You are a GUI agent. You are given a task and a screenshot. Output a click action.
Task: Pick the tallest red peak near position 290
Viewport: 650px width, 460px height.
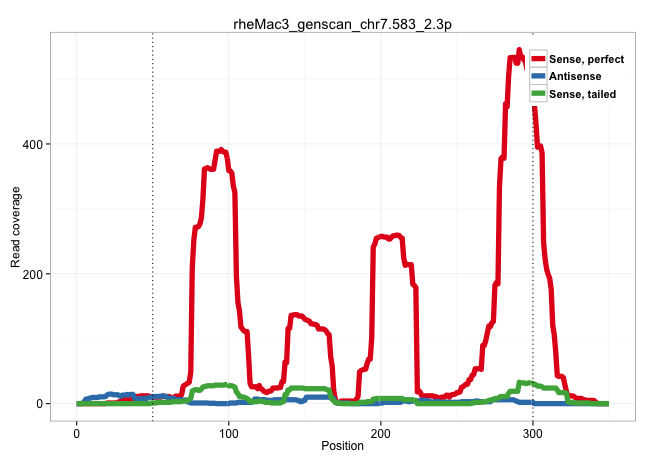pos(518,52)
